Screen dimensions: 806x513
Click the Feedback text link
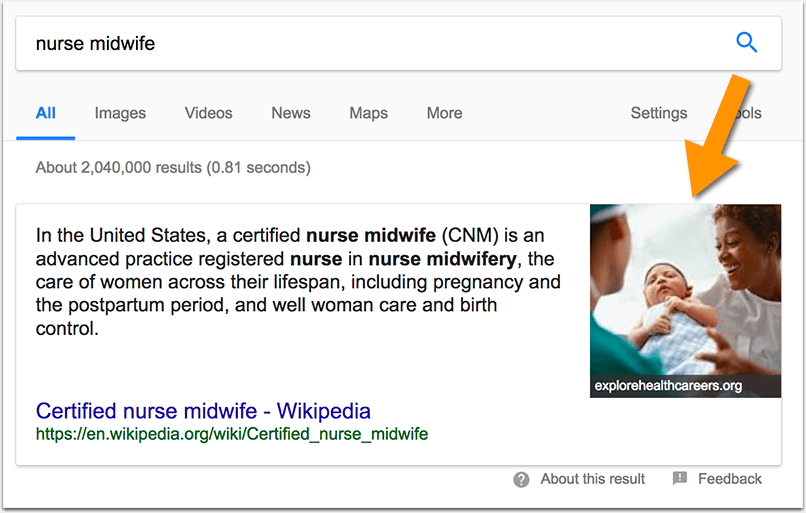click(x=729, y=479)
